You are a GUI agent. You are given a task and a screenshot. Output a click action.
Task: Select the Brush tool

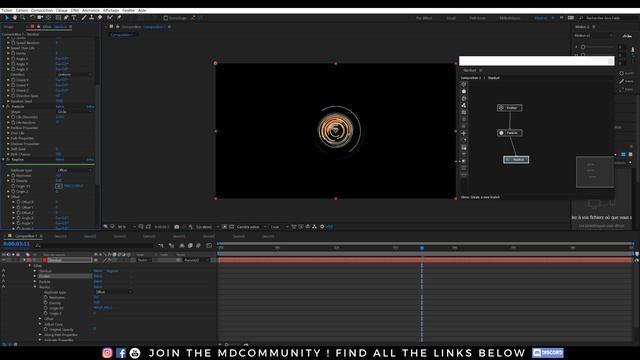click(84, 18)
